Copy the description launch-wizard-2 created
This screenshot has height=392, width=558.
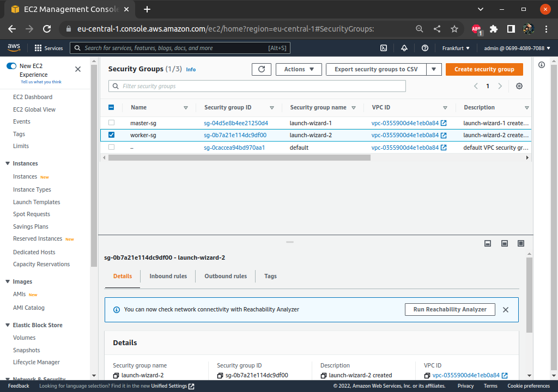324,376
